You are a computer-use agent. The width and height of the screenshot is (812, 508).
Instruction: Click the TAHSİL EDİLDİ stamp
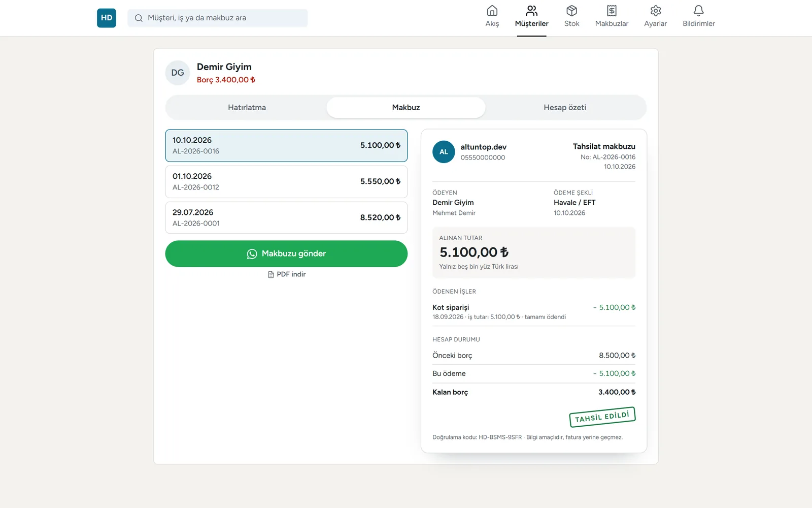pyautogui.click(x=602, y=417)
